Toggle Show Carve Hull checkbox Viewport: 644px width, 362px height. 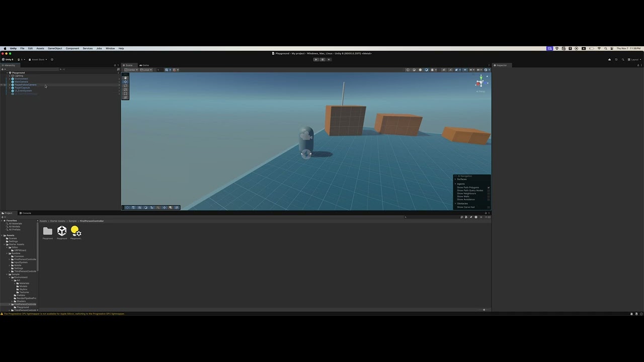tap(489, 207)
